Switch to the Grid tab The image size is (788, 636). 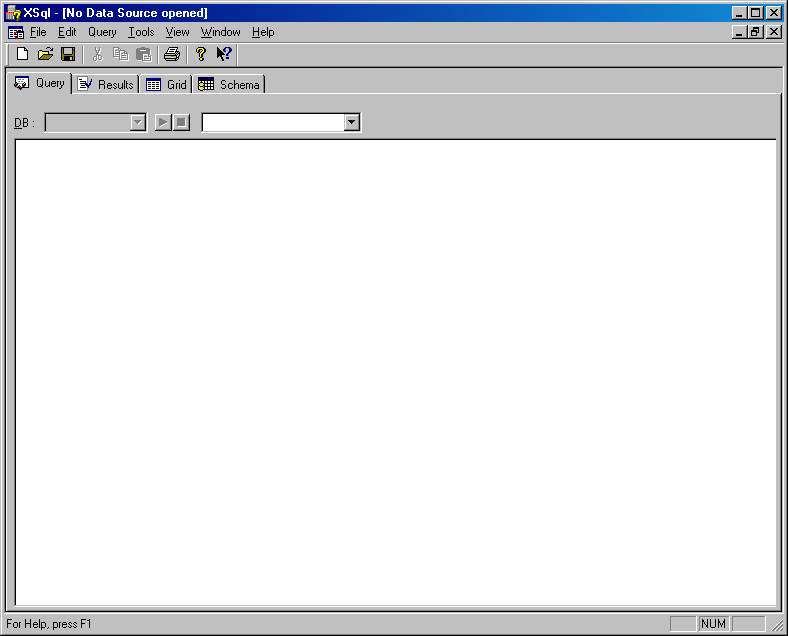[x=166, y=84]
